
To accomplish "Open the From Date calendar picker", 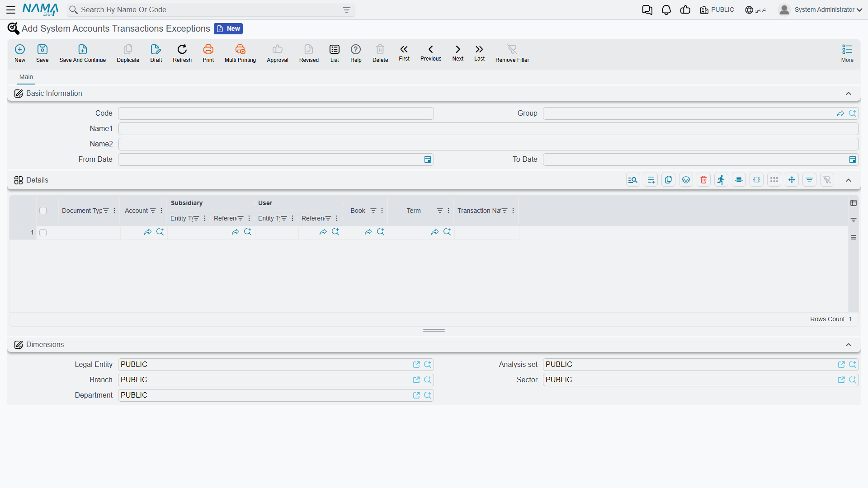I will (x=428, y=160).
